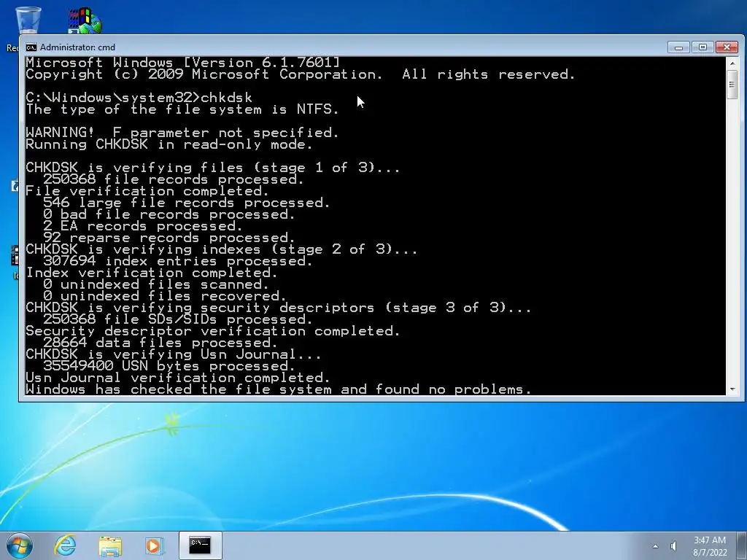Screen dimensions: 747x560
Task: Select the cmd taskbar button
Action: tap(200, 545)
